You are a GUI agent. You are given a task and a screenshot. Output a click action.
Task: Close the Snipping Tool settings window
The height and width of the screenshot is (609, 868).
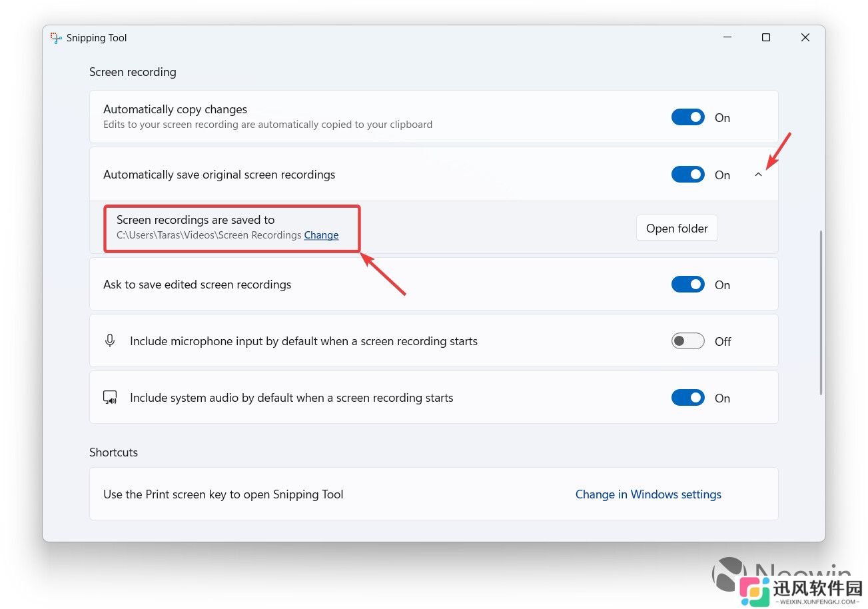(805, 38)
